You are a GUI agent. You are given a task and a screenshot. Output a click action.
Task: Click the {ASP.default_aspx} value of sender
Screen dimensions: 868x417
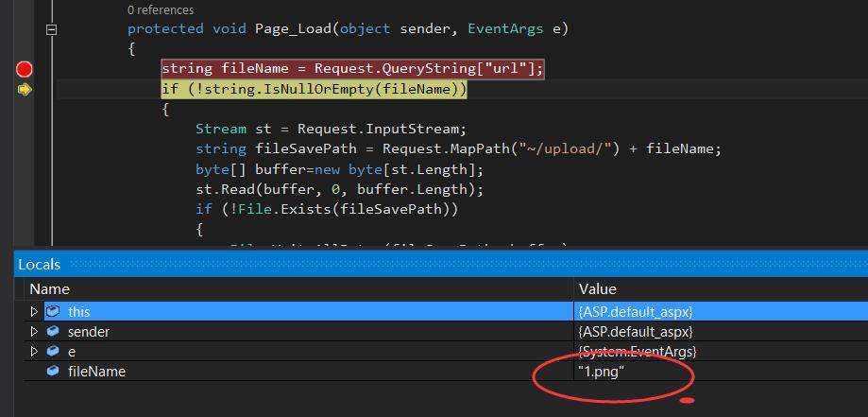tap(636, 332)
